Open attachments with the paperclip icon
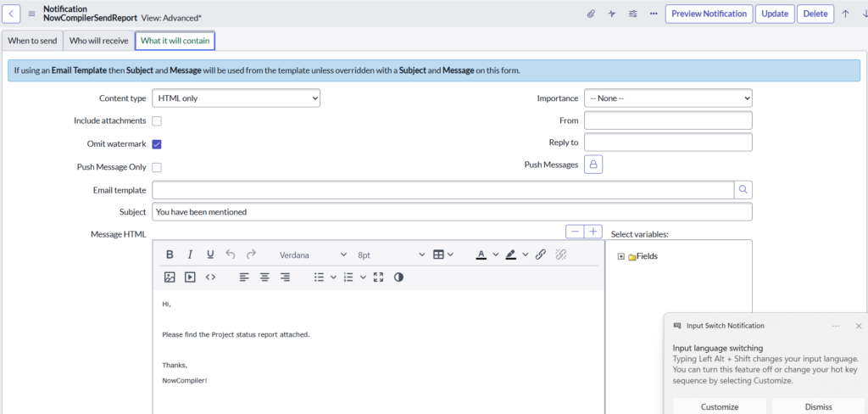The height and width of the screenshot is (414, 868). coord(591,14)
